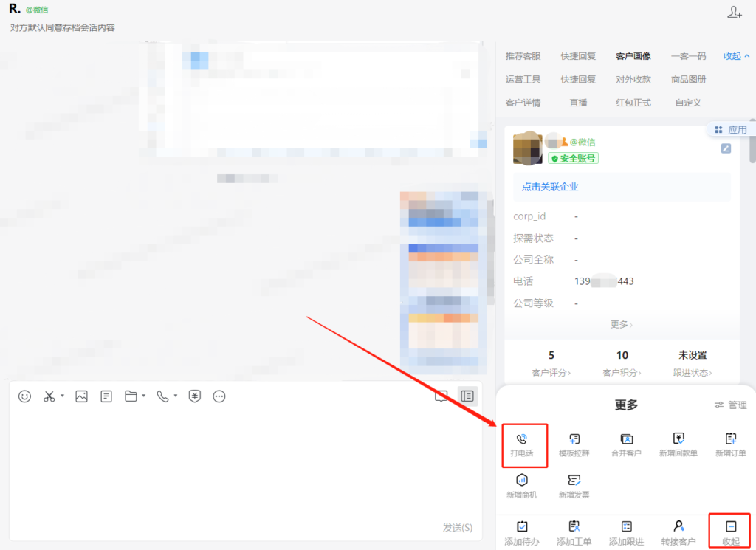
Task: Select the send image icon
Action: pos(82,396)
